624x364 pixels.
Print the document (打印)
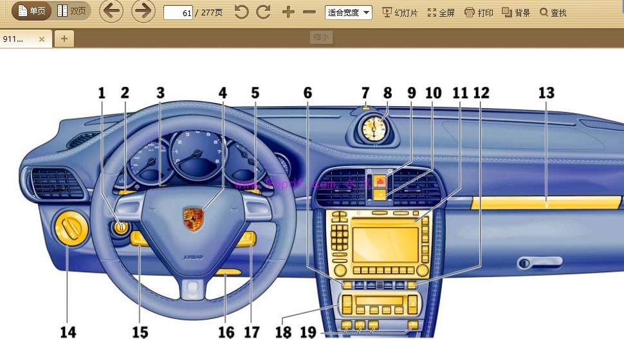tap(479, 12)
